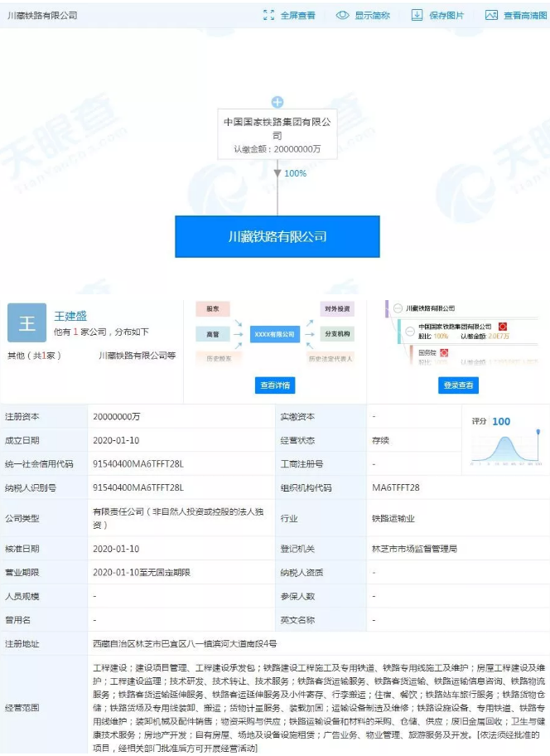
Task: Click the 川藏铁路有限公司等 company link
Action: click(137, 356)
